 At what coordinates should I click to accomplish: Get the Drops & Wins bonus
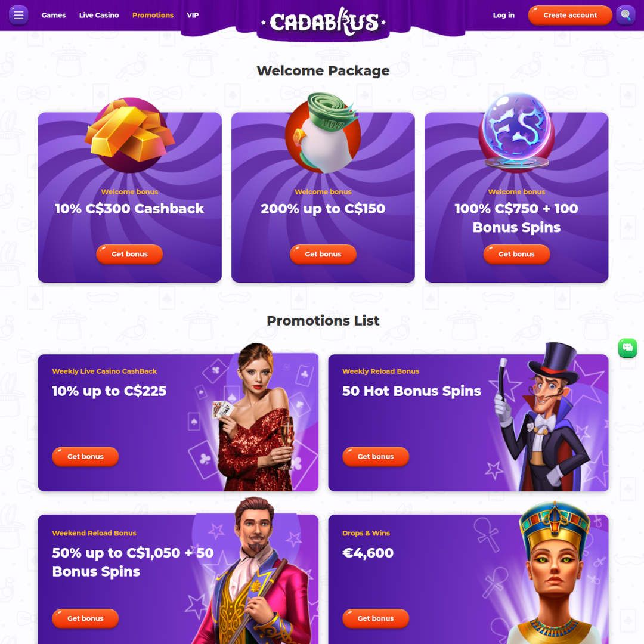376,618
